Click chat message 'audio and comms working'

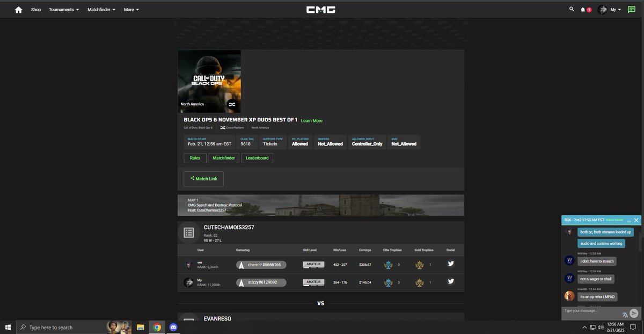(602, 243)
